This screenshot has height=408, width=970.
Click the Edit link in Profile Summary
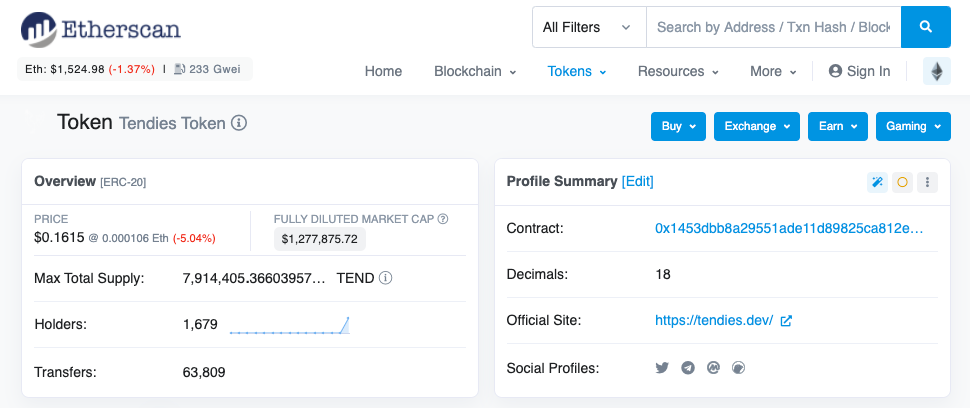click(x=637, y=181)
